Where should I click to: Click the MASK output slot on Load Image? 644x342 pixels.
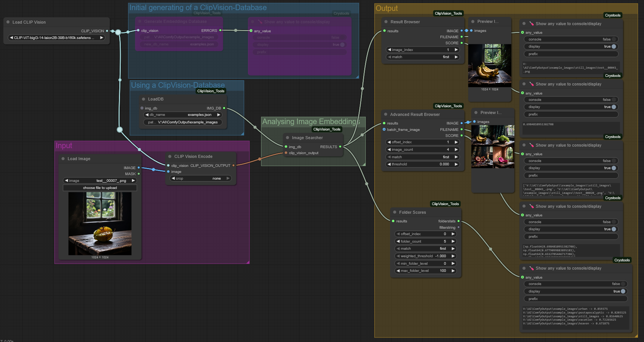click(x=139, y=174)
